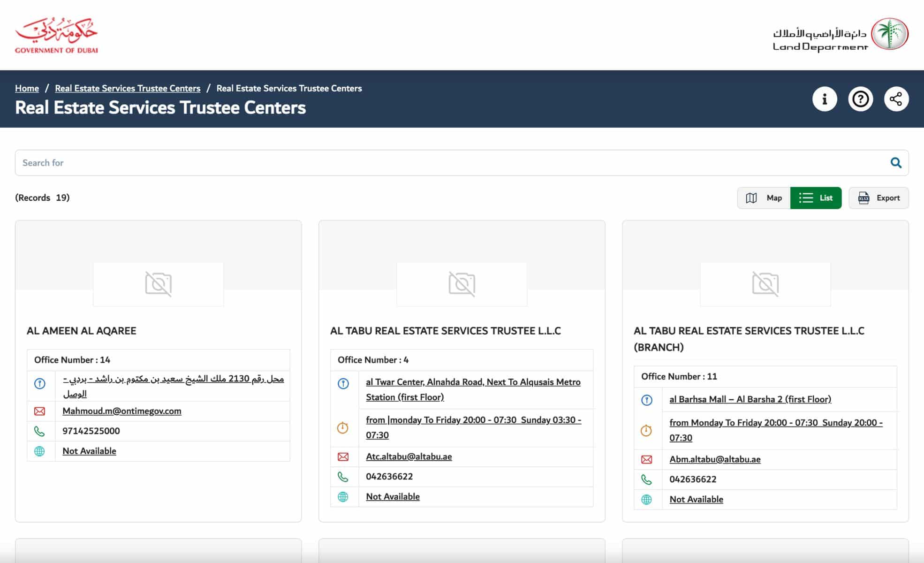Click the search magnifier icon
924x563 pixels.
896,163
